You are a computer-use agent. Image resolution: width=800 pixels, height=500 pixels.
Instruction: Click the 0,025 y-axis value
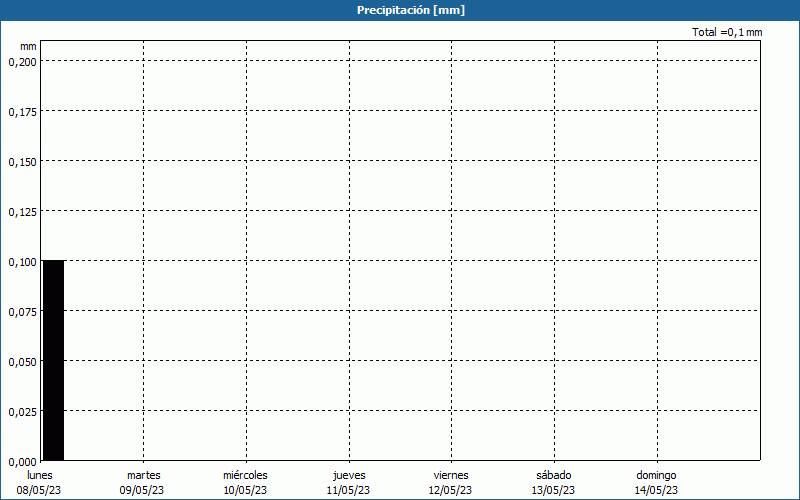[23, 412]
